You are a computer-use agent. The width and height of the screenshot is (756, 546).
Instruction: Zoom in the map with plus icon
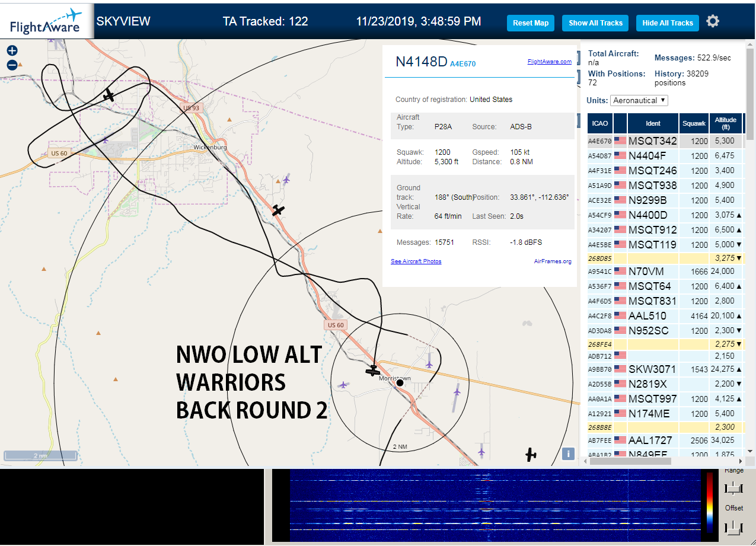point(12,51)
